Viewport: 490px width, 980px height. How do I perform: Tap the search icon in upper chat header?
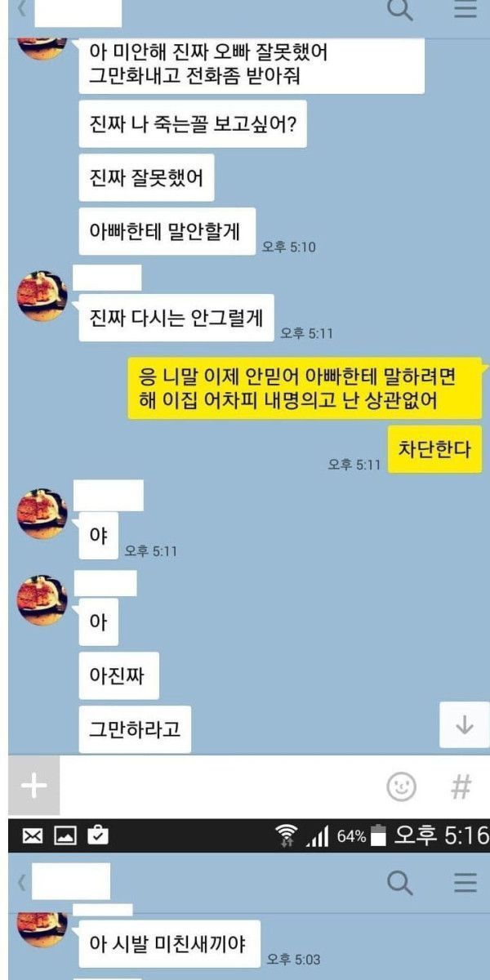399,9
